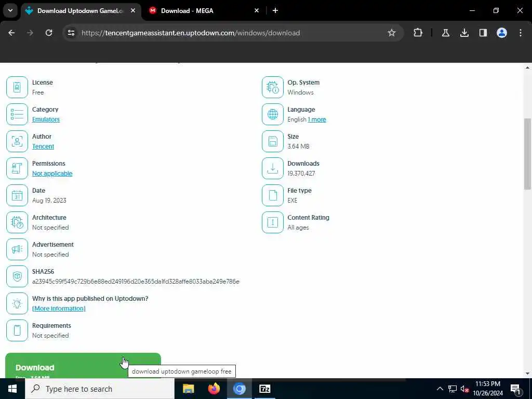Open the browser Extensions puzzle icon
Image resolution: width=532 pixels, height=399 pixels.
tap(418, 33)
